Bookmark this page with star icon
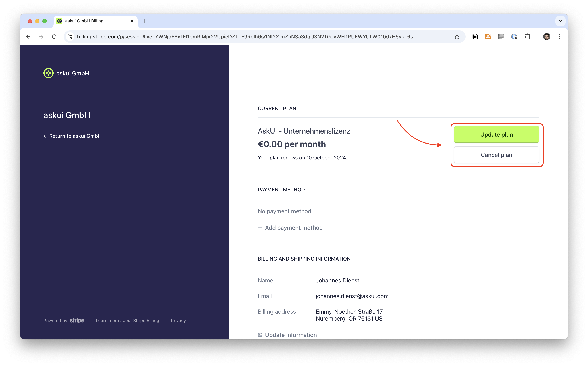The height and width of the screenshot is (366, 588). tap(457, 37)
